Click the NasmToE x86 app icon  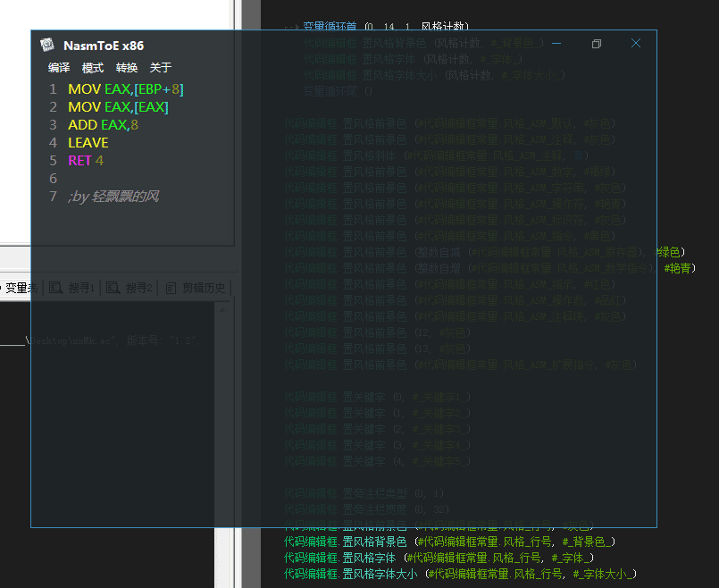coord(47,46)
